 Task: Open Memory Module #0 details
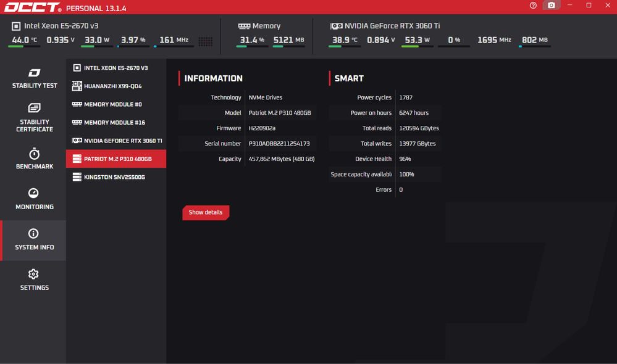click(116, 104)
